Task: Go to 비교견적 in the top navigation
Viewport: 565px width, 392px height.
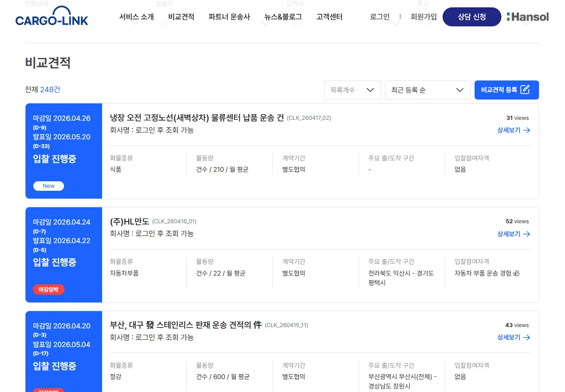Action: point(181,17)
